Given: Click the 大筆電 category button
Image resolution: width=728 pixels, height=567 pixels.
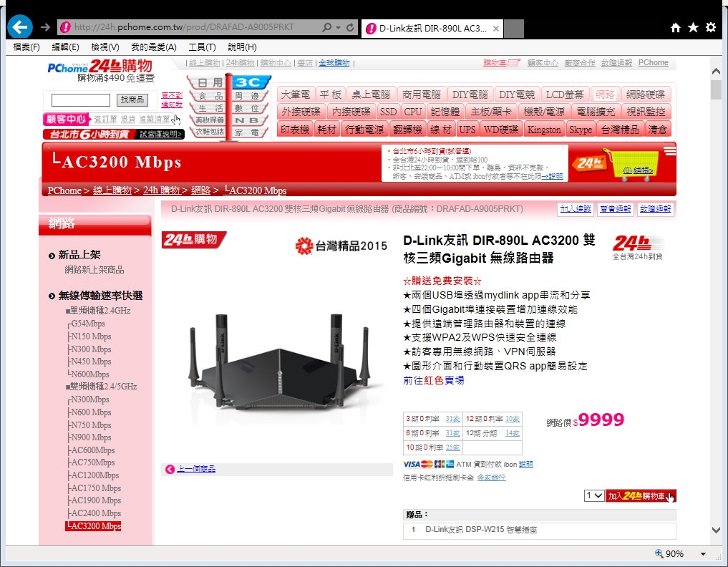Looking at the screenshot, I should click(x=296, y=94).
